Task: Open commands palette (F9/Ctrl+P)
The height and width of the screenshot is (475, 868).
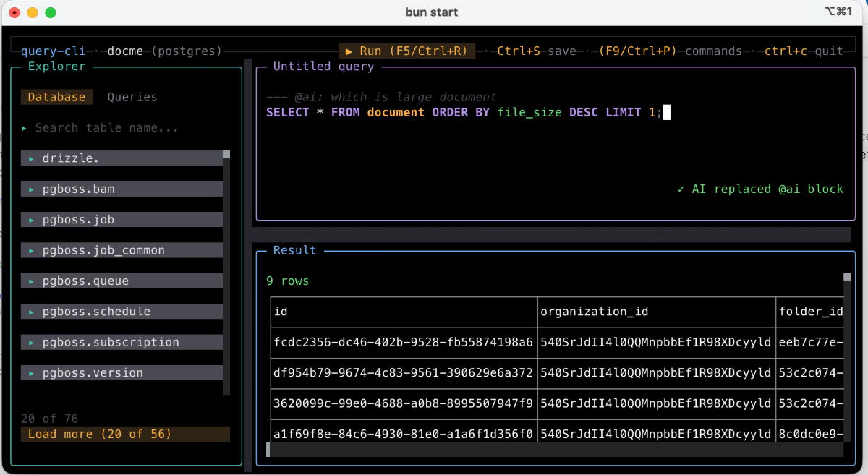Action: point(670,51)
